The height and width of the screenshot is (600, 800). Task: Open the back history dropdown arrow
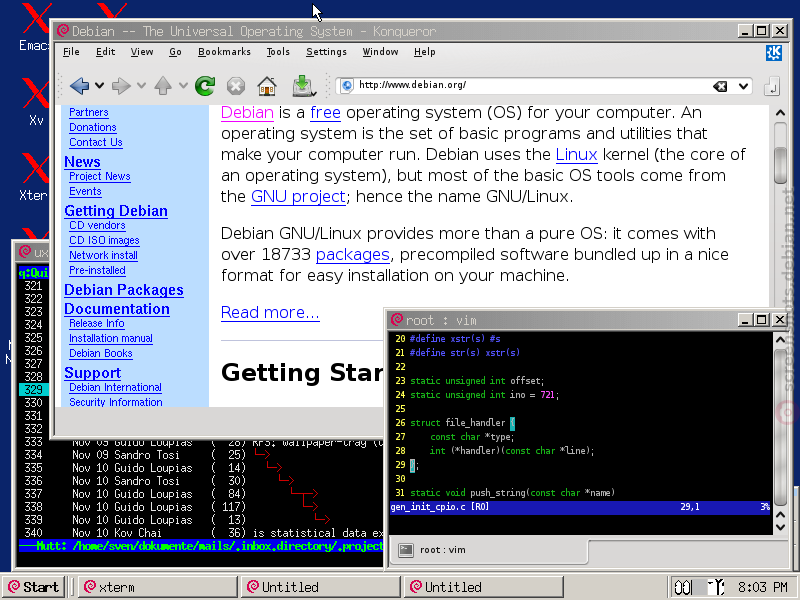pos(99,86)
